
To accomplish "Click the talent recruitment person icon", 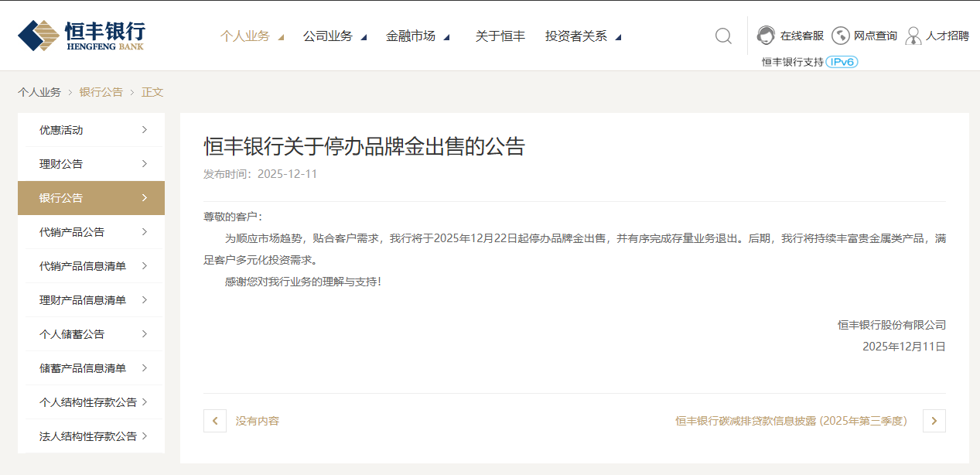I will click(913, 36).
